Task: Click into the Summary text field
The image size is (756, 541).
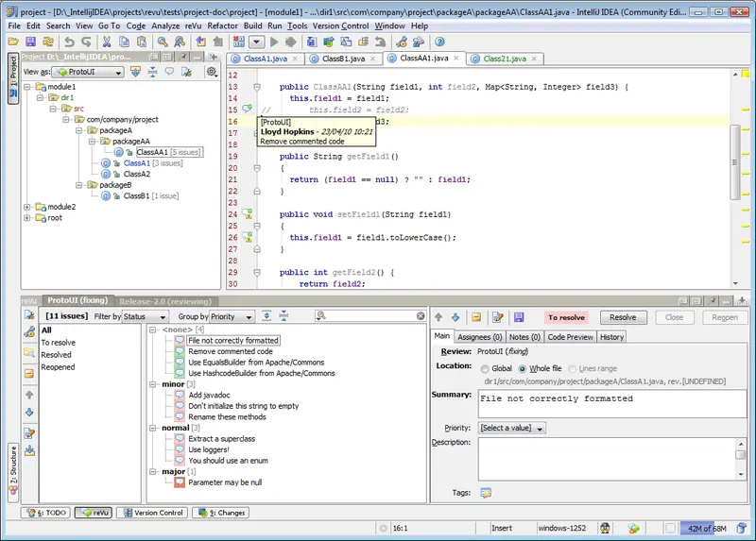Action: pos(610,403)
